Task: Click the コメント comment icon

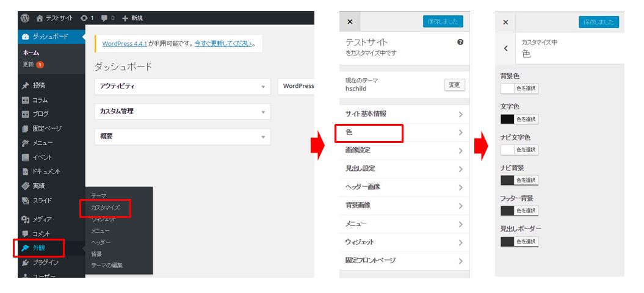Action: tap(26, 234)
